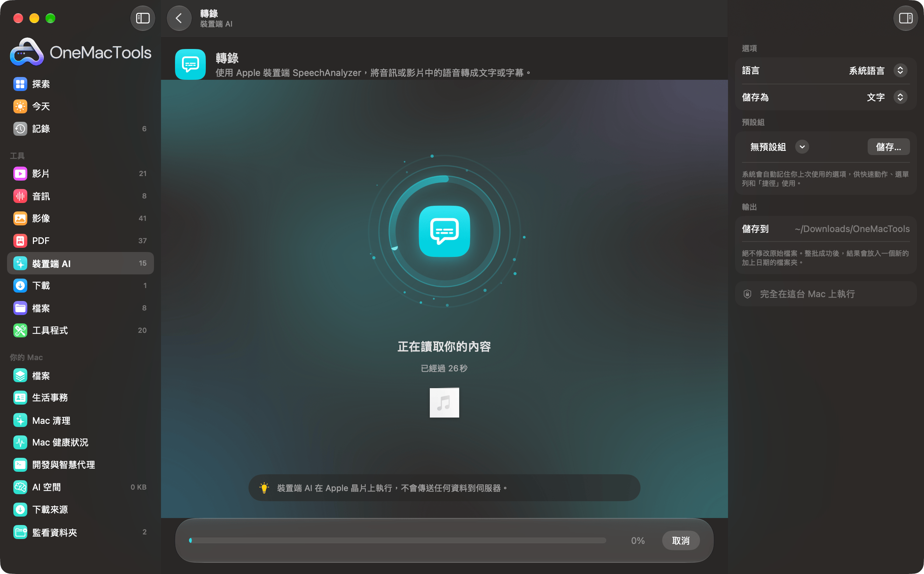This screenshot has height=574, width=924.
Task: Select 裝置端 AI sidebar item
Action: click(80, 263)
